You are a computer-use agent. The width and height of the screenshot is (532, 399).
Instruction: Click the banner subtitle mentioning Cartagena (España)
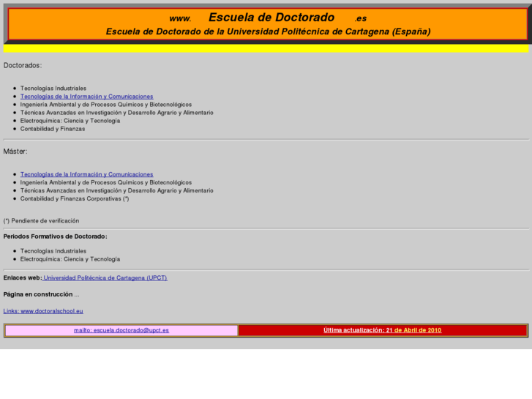[268, 31]
